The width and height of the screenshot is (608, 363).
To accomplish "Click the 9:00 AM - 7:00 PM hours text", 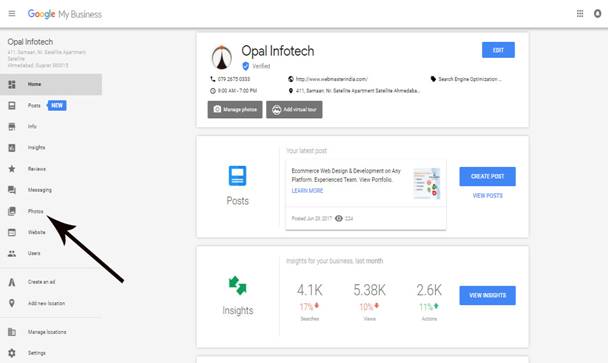I will tap(237, 91).
